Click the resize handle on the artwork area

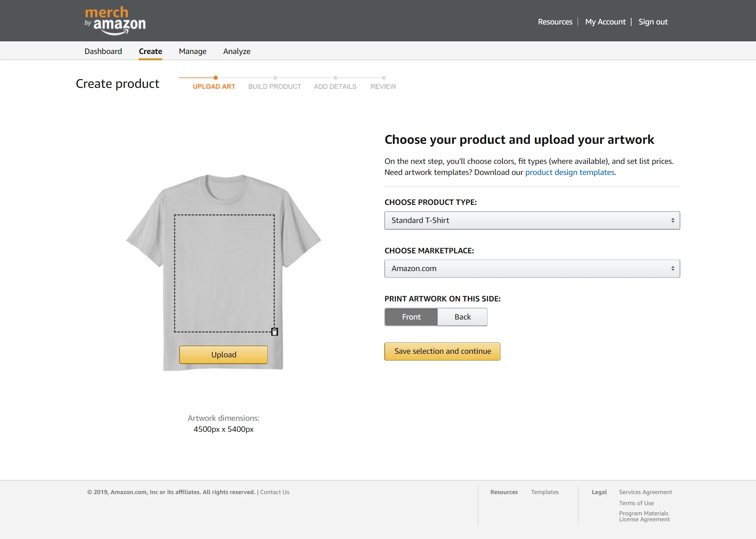coord(274,332)
